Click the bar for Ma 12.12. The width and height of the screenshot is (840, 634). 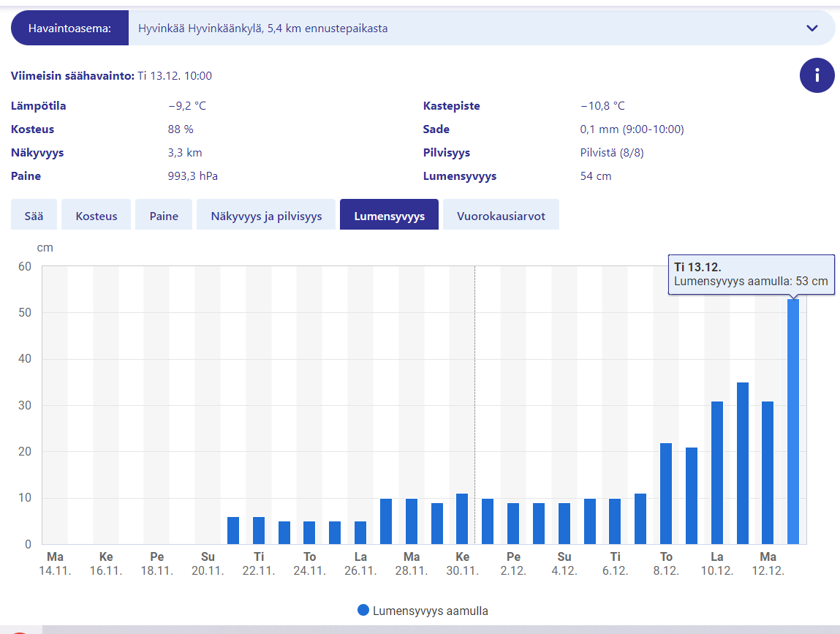[768, 474]
